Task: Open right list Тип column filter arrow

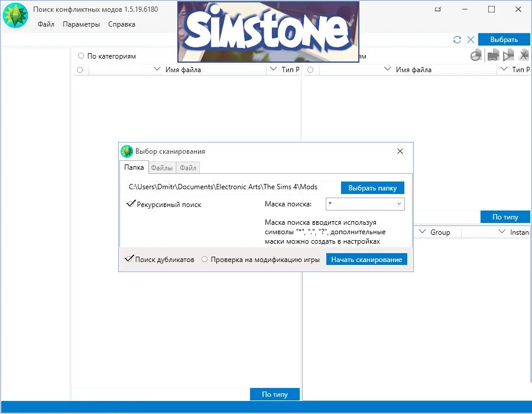Action: 504,69
